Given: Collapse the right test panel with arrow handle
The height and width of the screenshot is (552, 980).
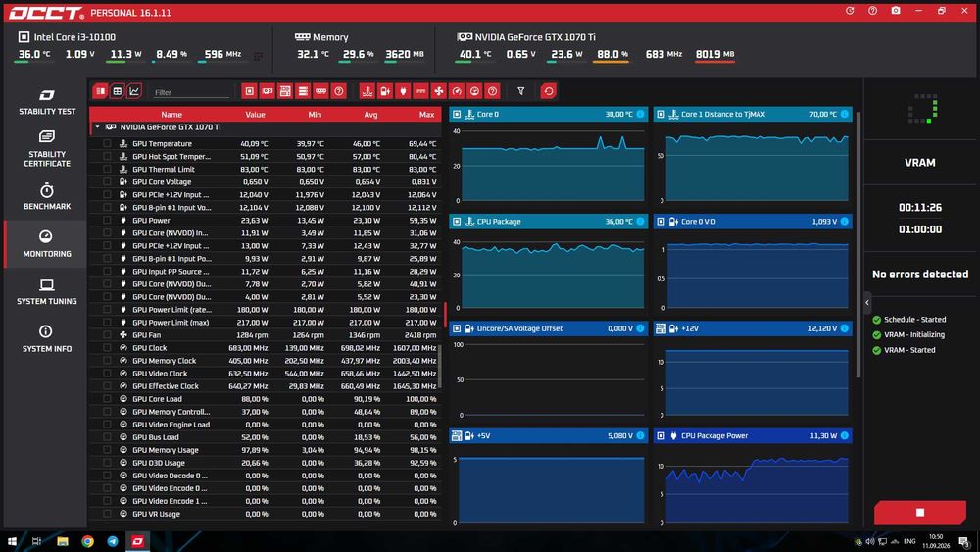Looking at the screenshot, I should [x=867, y=303].
